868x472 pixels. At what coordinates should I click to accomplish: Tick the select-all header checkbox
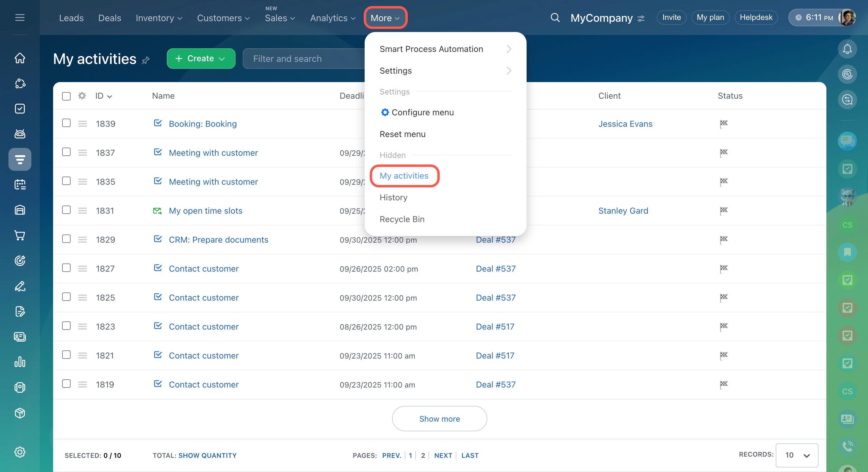tap(66, 96)
